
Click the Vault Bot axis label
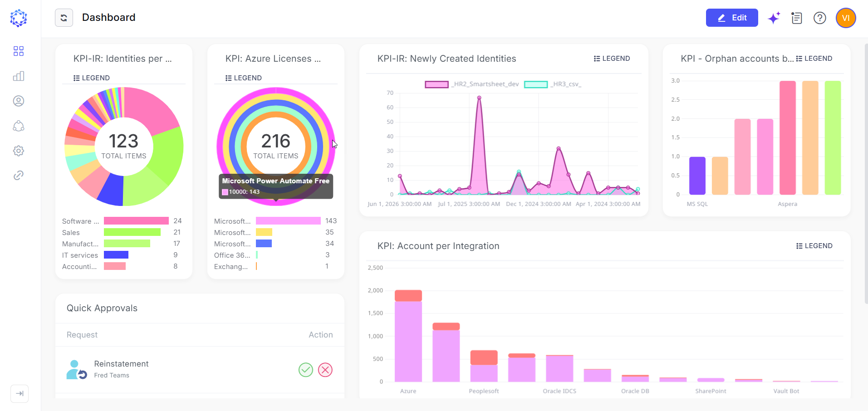coord(786,391)
